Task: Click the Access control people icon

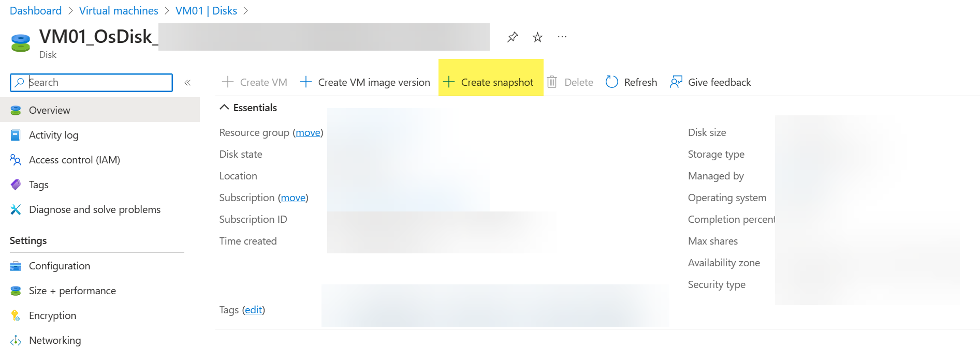Action: 16,160
